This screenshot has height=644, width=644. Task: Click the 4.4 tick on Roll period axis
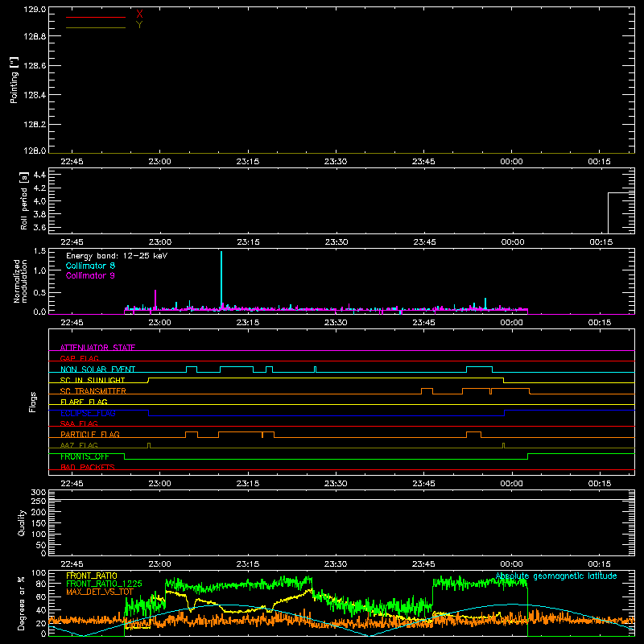[39, 175]
